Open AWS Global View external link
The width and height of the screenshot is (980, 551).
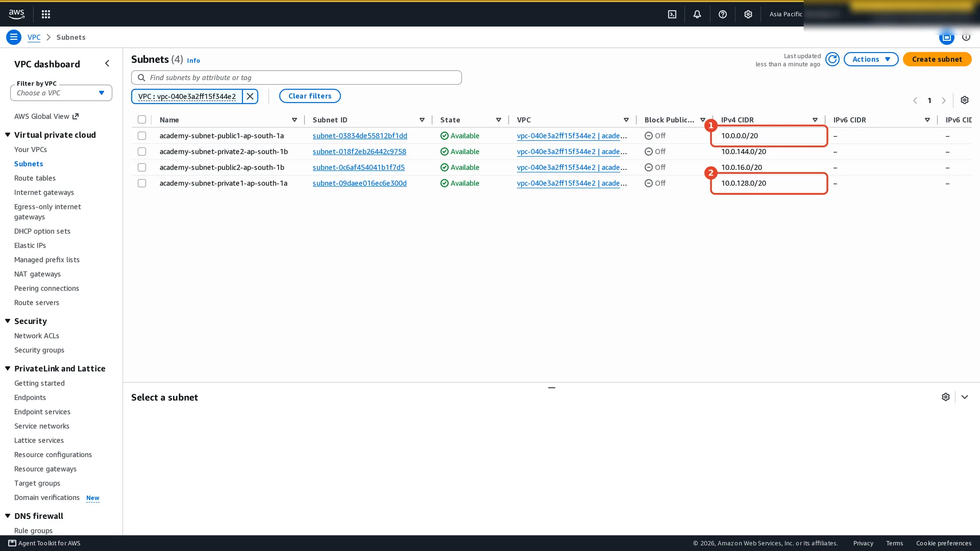(x=46, y=116)
